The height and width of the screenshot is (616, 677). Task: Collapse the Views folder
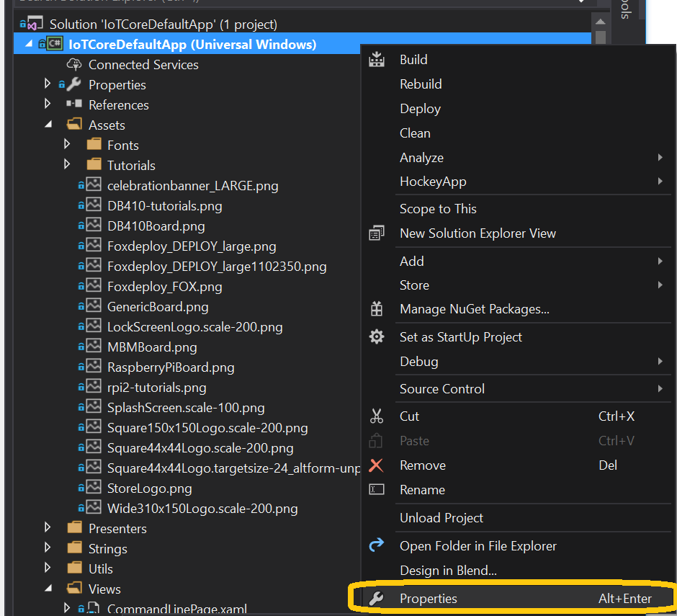[x=48, y=589]
